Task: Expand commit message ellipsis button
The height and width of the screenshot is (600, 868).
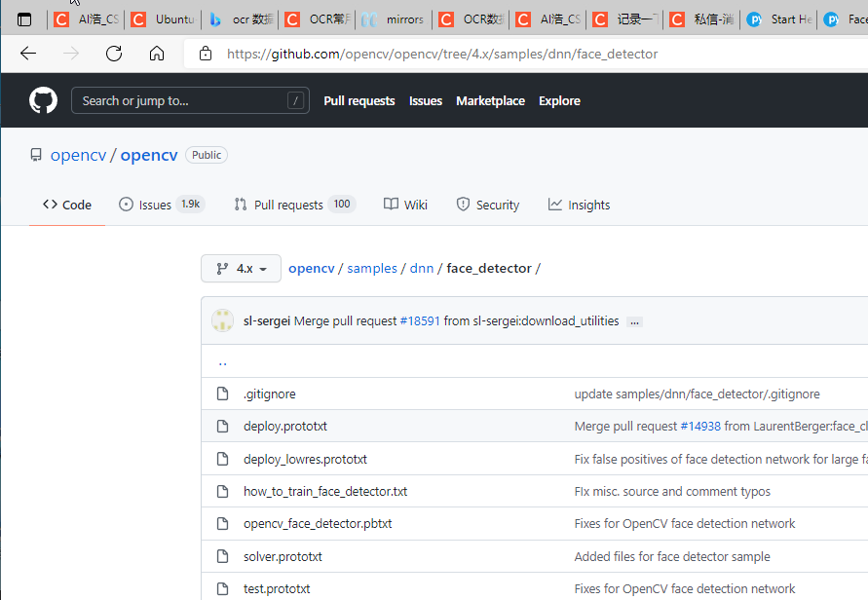Action: coord(634,321)
